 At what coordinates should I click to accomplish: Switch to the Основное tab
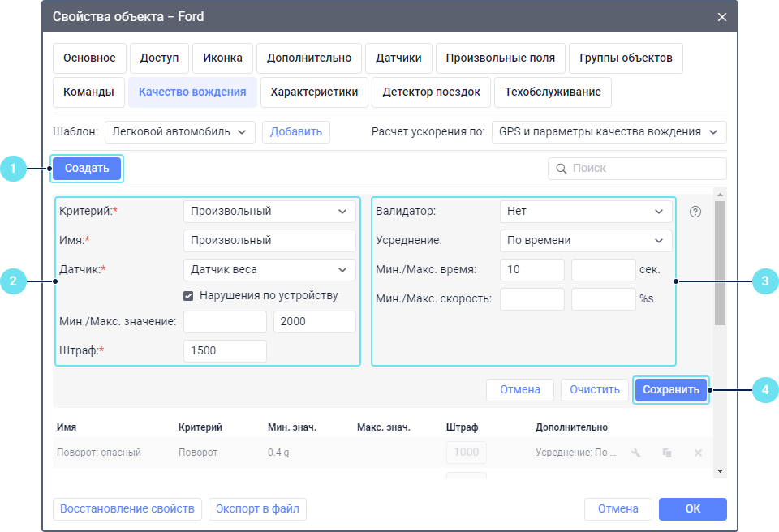(89, 58)
